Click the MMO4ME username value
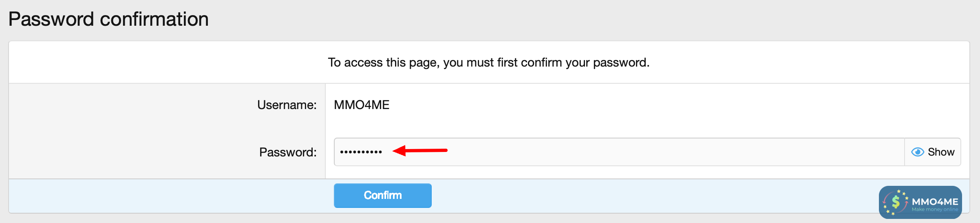This screenshot has width=980, height=223. (x=362, y=105)
